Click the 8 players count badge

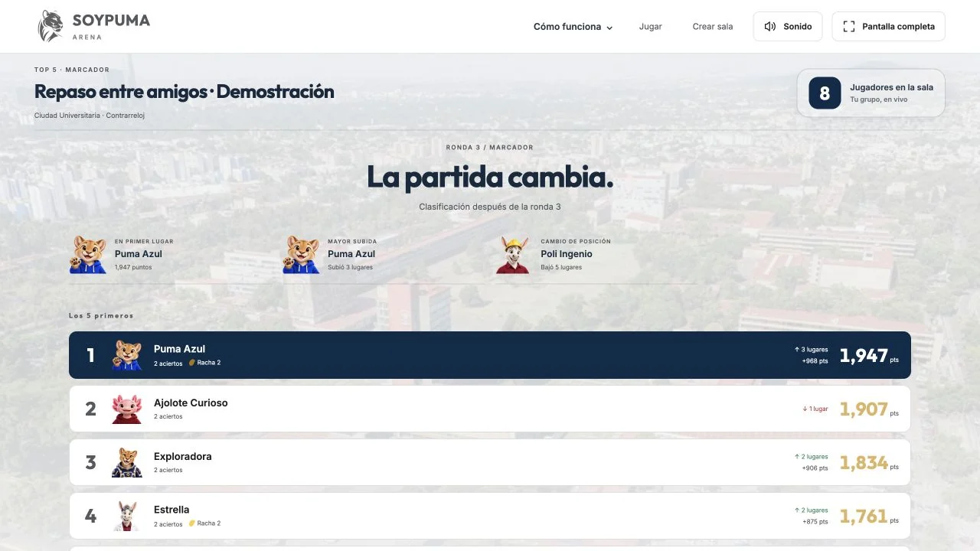(825, 93)
